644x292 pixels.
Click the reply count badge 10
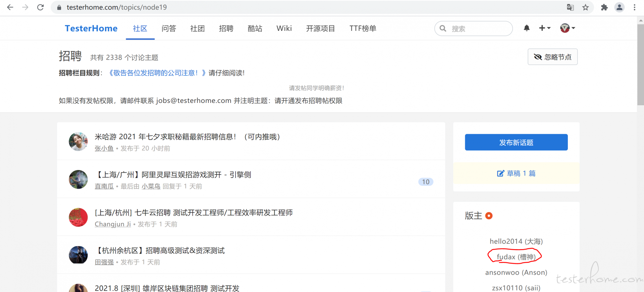pyautogui.click(x=426, y=182)
